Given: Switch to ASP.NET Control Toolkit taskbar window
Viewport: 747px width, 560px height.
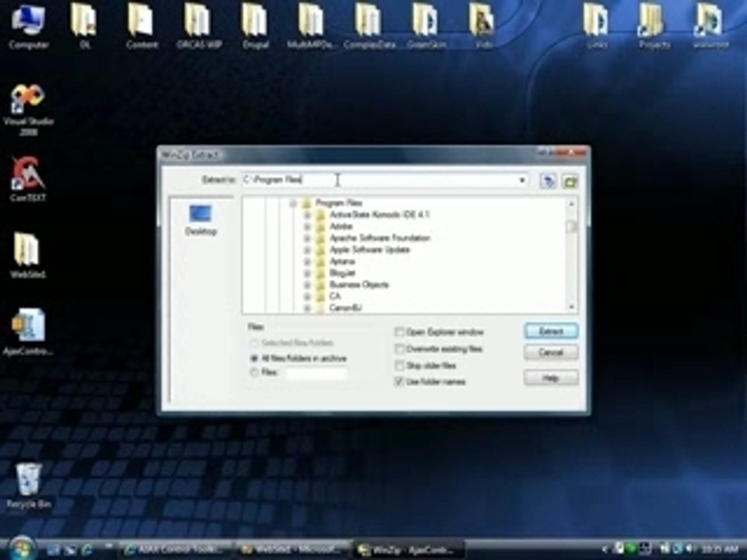Looking at the screenshot, I should (x=174, y=550).
